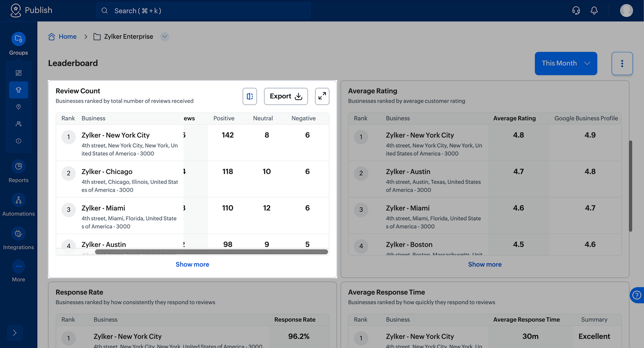Open the This Month period dropdown

tap(566, 64)
